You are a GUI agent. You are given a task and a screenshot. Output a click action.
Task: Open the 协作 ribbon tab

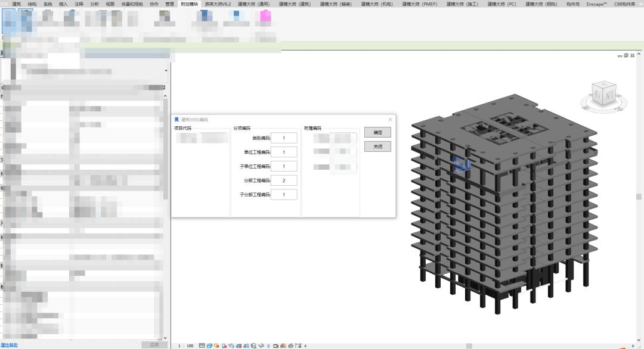coord(154,4)
